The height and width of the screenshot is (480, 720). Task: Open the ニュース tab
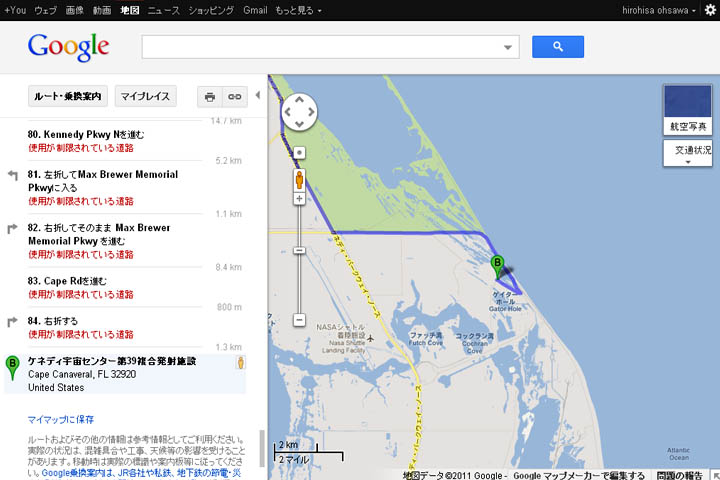tap(163, 10)
